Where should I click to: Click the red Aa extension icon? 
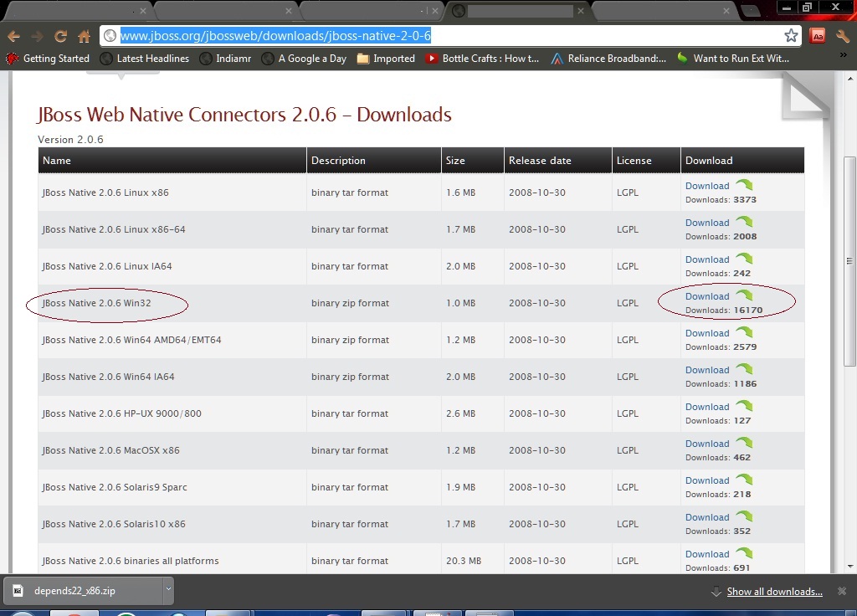click(x=818, y=36)
